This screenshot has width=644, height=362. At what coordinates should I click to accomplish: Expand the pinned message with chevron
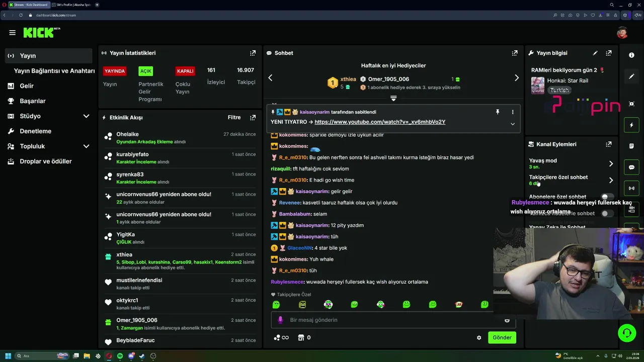(x=513, y=124)
